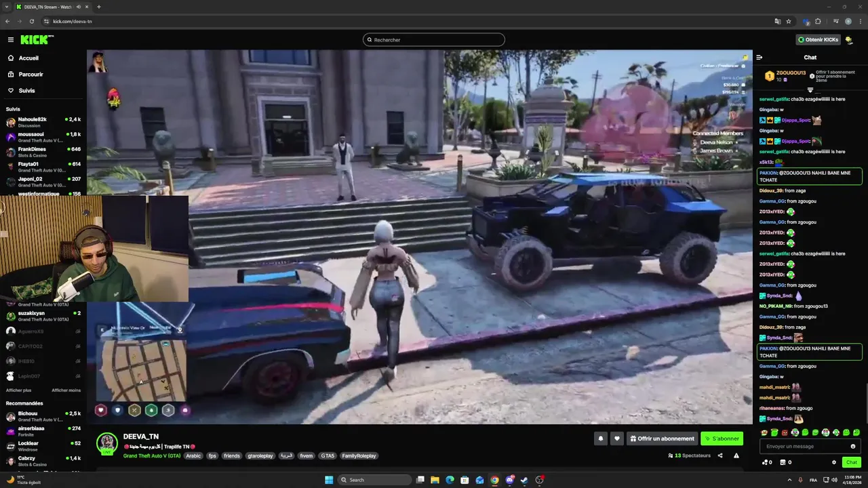Click the profile avatar near Obtenir KICKs

click(x=849, y=39)
